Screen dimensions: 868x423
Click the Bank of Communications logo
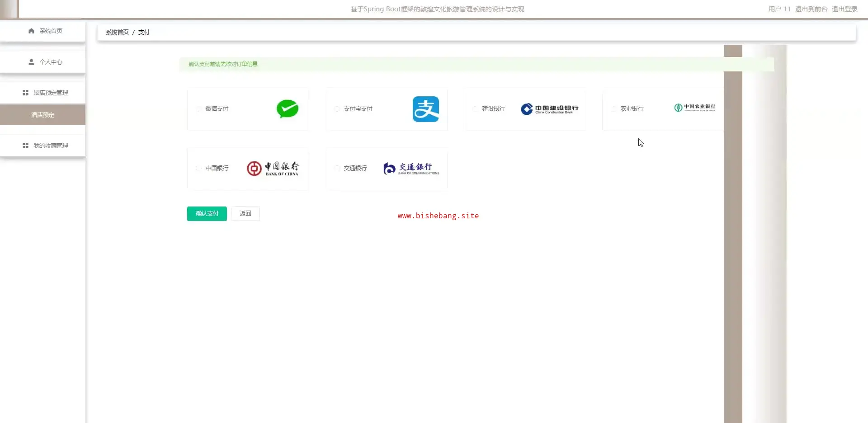coord(411,168)
